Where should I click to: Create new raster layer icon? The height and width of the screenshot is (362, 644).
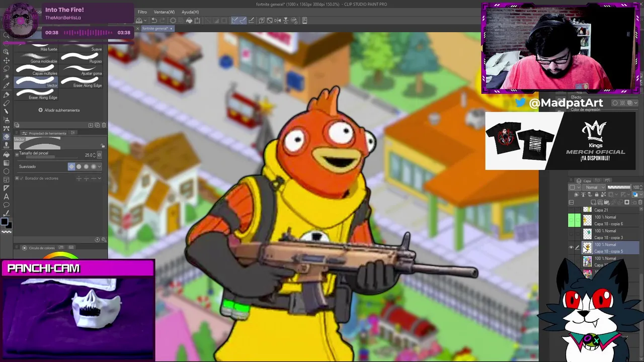[x=593, y=202]
